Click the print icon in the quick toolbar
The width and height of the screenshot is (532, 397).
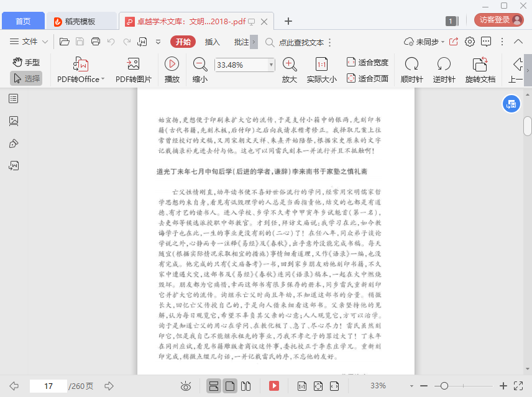(96, 42)
